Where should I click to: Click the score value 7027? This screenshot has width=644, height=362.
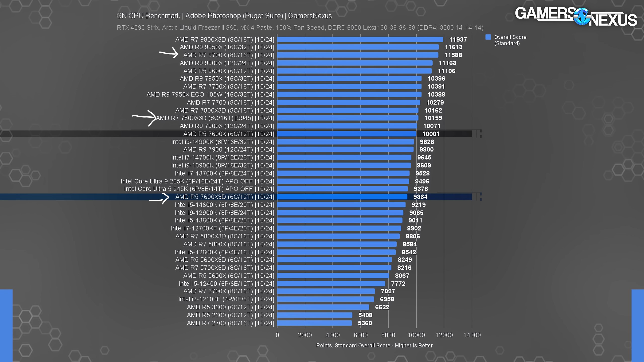(x=388, y=291)
